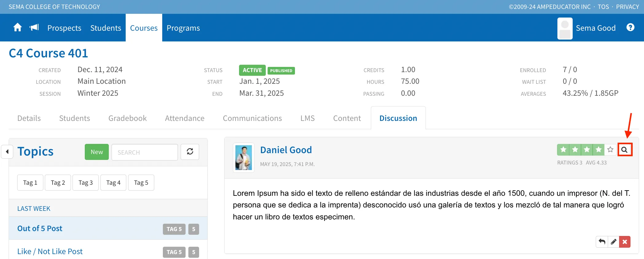Switch to the Details tab
644x259 pixels.
pos(29,118)
